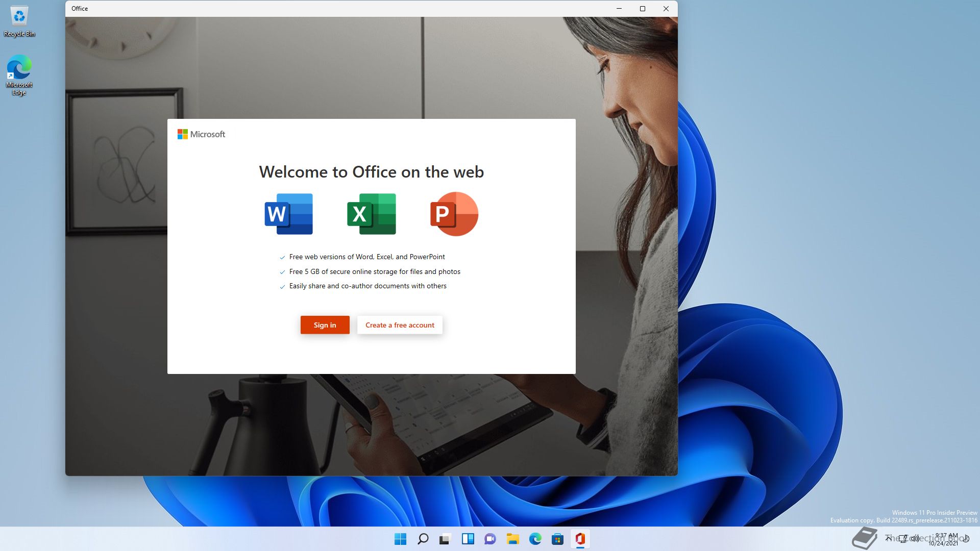Click the Excel app icon

(372, 214)
